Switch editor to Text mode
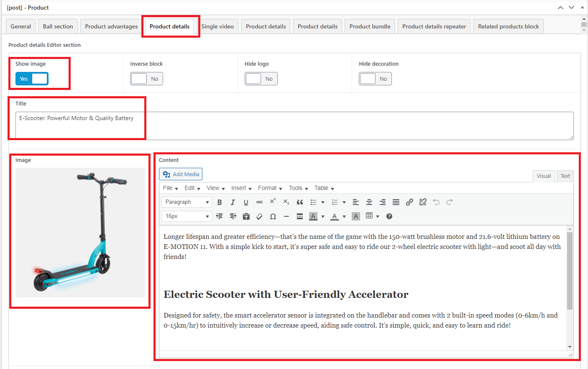The image size is (588, 369). [565, 176]
